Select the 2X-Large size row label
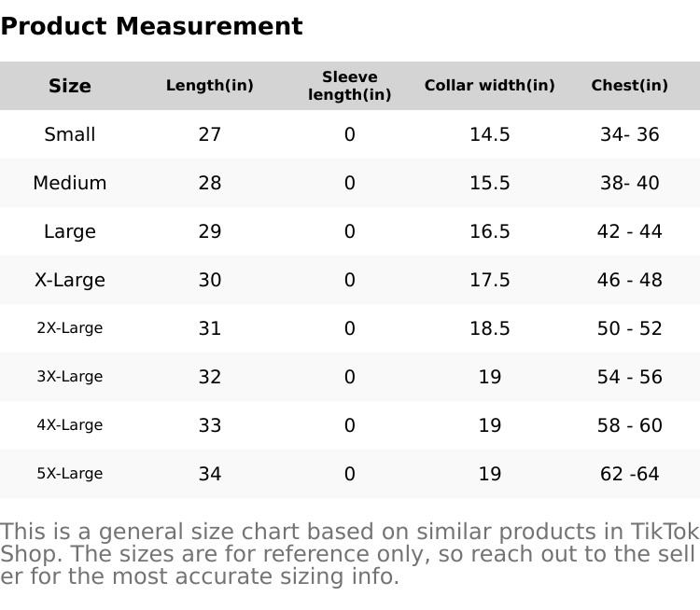This screenshot has width=700, height=610. pyautogui.click(x=70, y=328)
